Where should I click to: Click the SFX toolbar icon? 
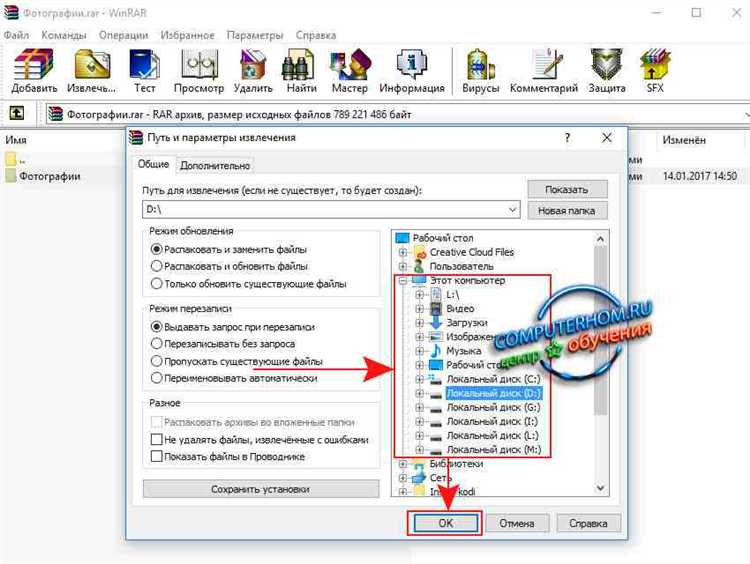[655, 70]
